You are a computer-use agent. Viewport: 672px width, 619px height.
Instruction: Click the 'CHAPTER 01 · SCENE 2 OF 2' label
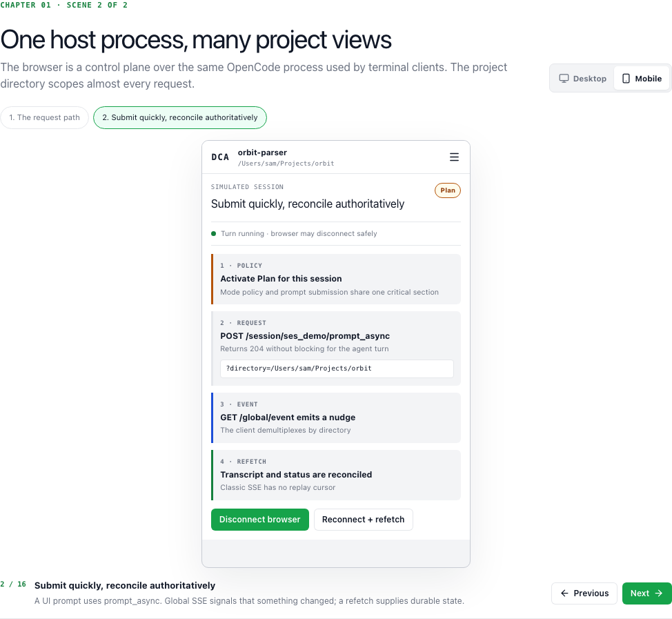coord(64,5)
